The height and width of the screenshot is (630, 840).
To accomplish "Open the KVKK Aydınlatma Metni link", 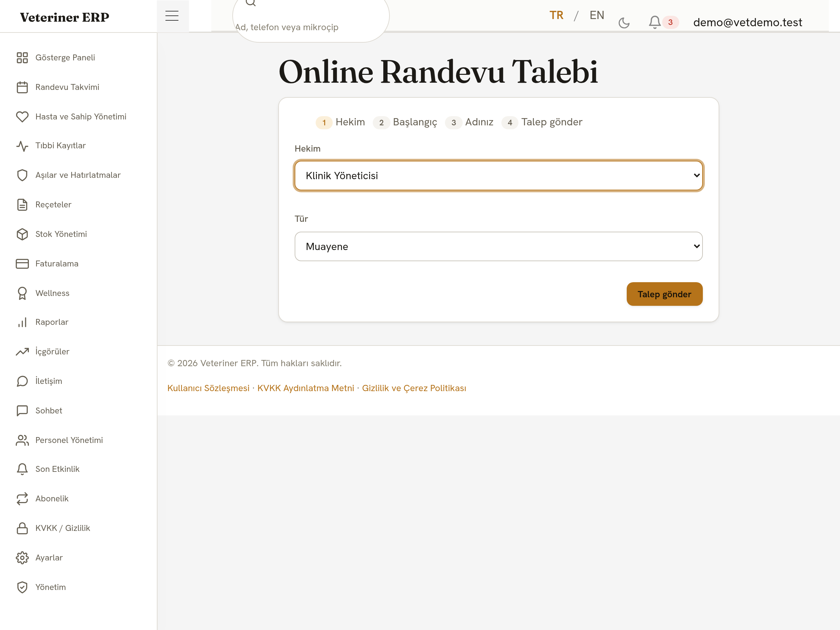I will click(306, 388).
